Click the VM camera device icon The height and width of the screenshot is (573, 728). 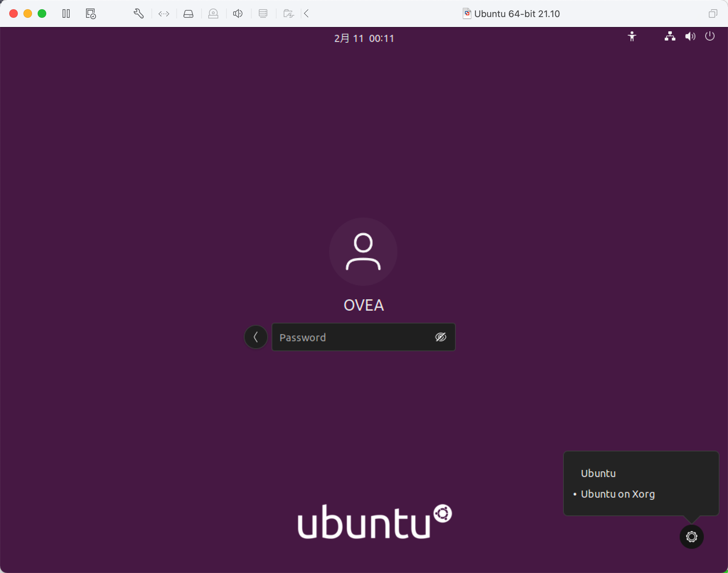coord(213,14)
